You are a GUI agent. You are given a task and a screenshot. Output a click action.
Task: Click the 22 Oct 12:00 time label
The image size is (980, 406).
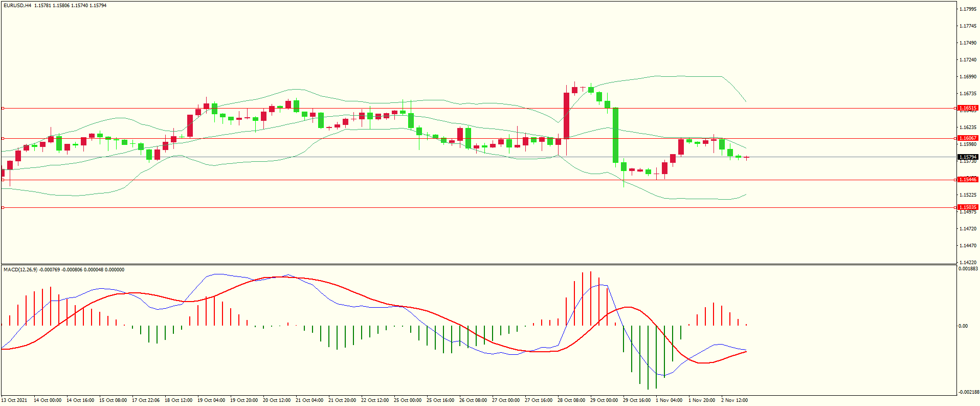point(375,400)
